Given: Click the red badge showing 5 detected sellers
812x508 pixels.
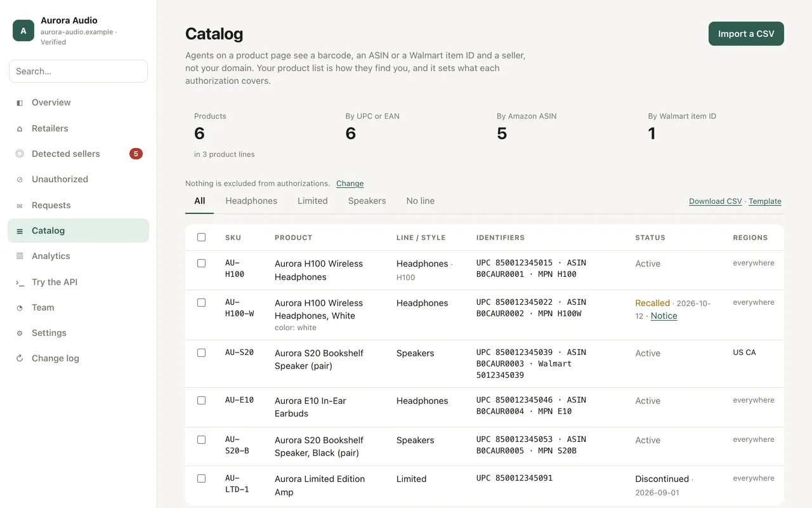Looking at the screenshot, I should [x=136, y=154].
